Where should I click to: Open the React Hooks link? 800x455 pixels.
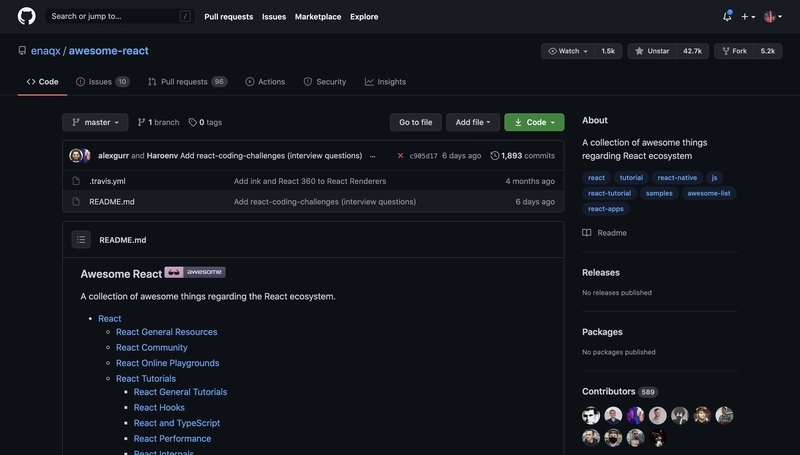(x=159, y=408)
